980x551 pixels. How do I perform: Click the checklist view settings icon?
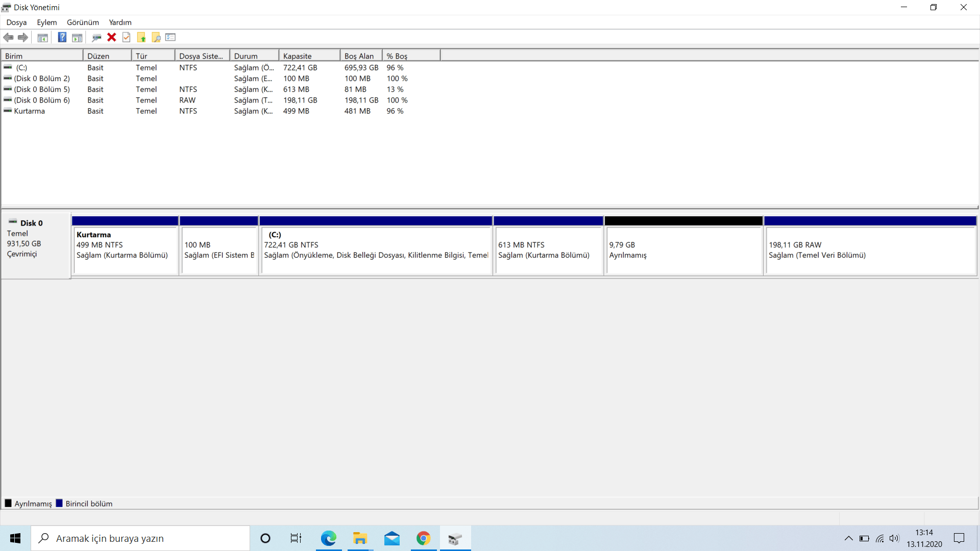(x=170, y=37)
